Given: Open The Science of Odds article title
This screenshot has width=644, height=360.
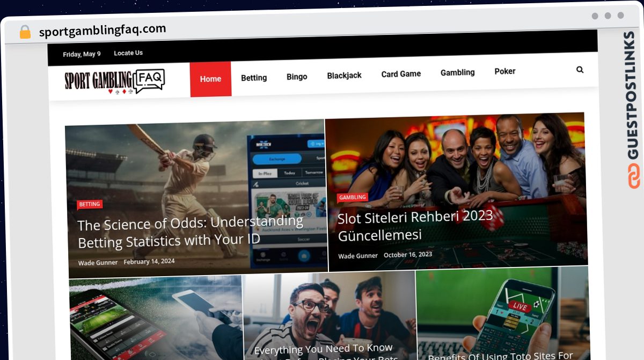Looking at the screenshot, I should (x=191, y=232).
